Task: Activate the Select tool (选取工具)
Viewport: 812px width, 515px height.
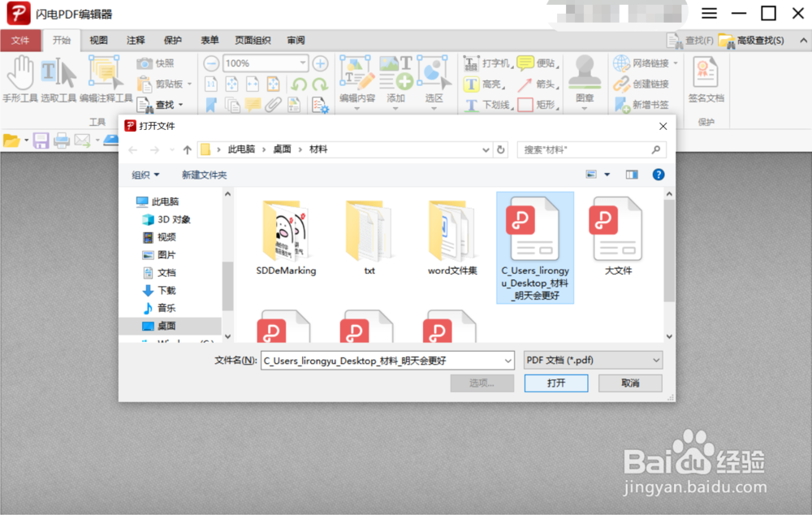Action: point(58,80)
